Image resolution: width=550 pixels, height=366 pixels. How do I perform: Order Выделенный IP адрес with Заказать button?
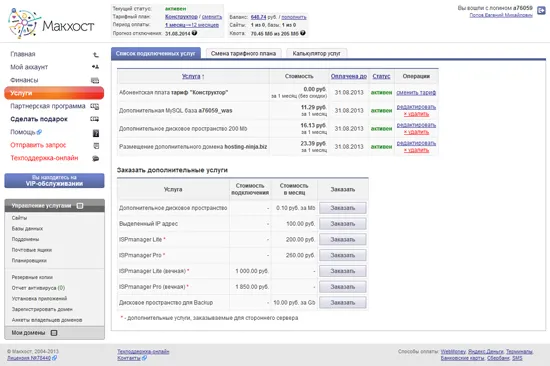pos(343,224)
